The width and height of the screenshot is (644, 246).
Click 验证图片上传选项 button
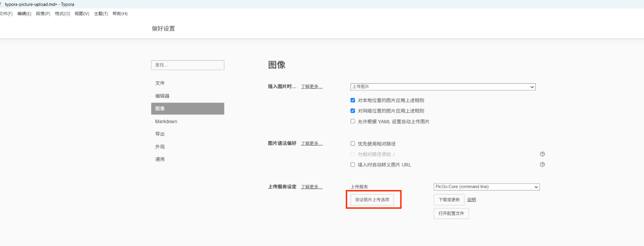(372, 200)
